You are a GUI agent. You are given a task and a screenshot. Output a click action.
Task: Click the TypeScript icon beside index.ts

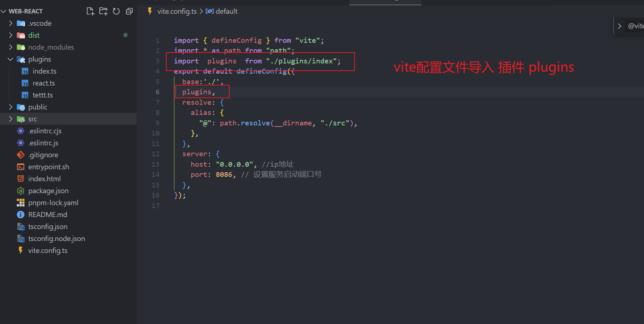coord(25,71)
